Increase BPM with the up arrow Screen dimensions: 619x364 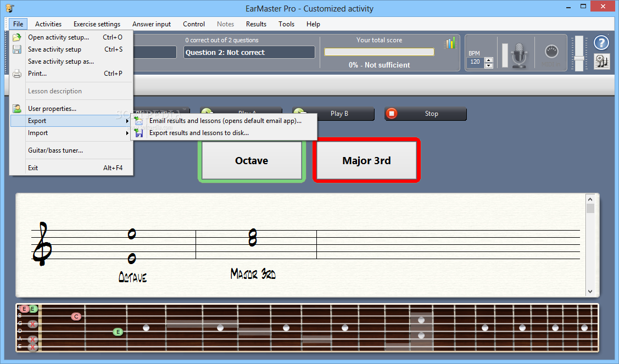click(489, 60)
